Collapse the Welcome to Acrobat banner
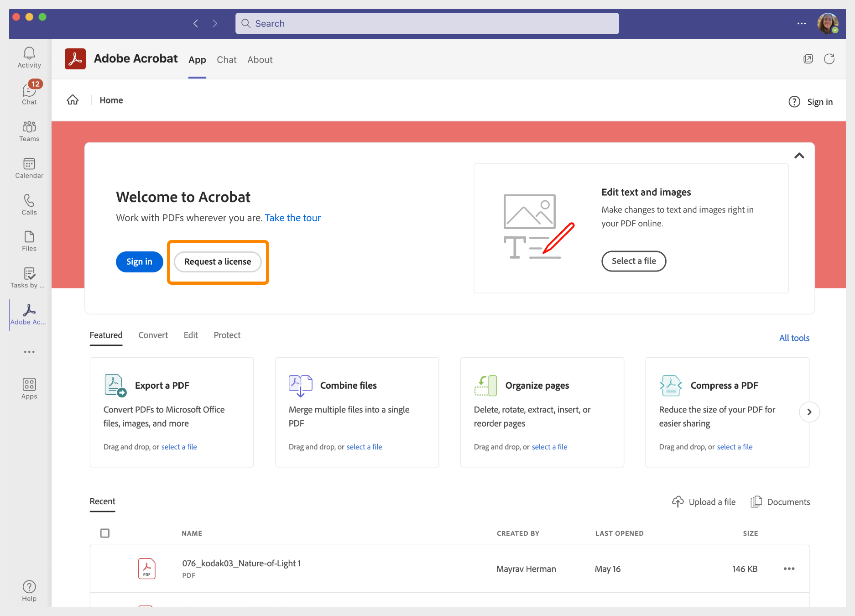The width and height of the screenshot is (855, 616). pyautogui.click(x=799, y=156)
